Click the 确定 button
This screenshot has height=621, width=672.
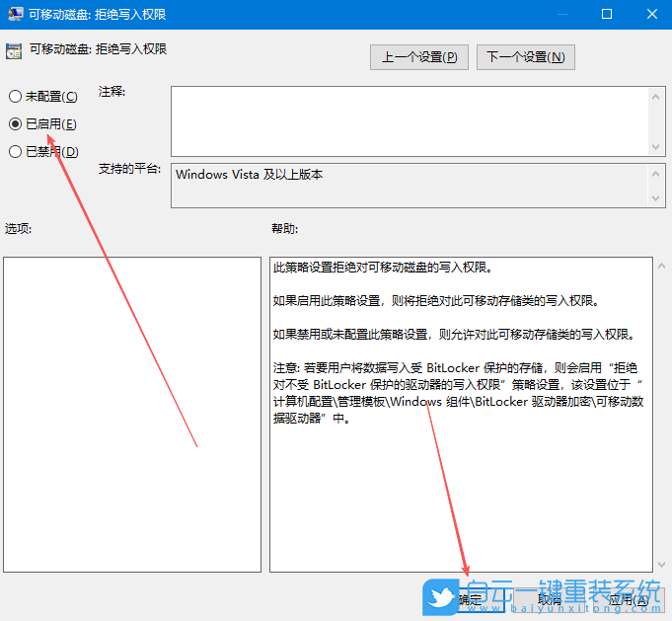[470, 599]
